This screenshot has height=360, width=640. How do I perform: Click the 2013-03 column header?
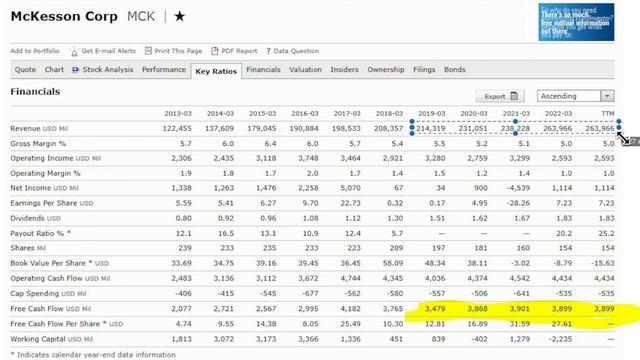(178, 113)
